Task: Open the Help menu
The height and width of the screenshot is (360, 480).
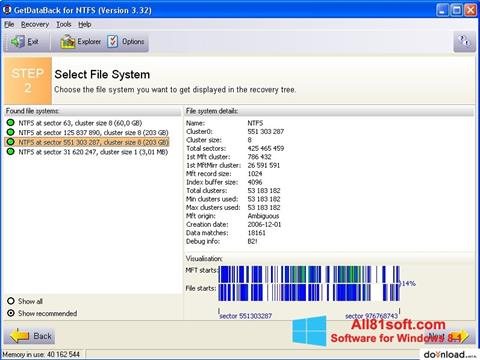Action: [85, 24]
